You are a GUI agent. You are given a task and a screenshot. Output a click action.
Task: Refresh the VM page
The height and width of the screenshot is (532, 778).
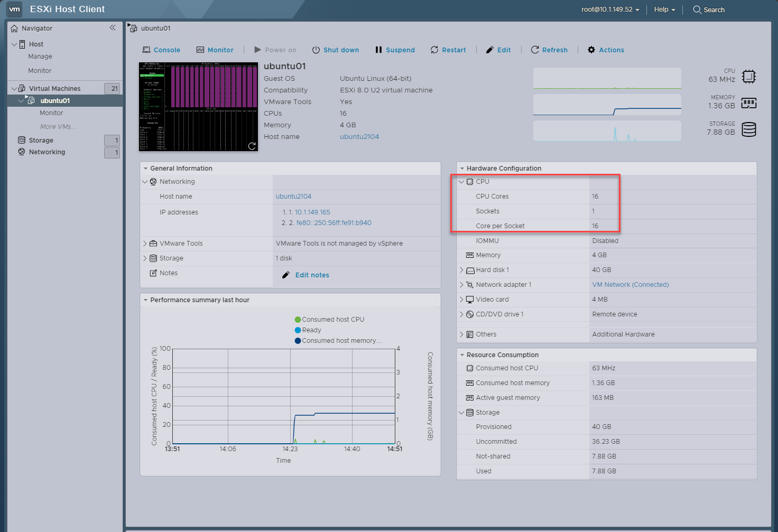click(x=549, y=50)
